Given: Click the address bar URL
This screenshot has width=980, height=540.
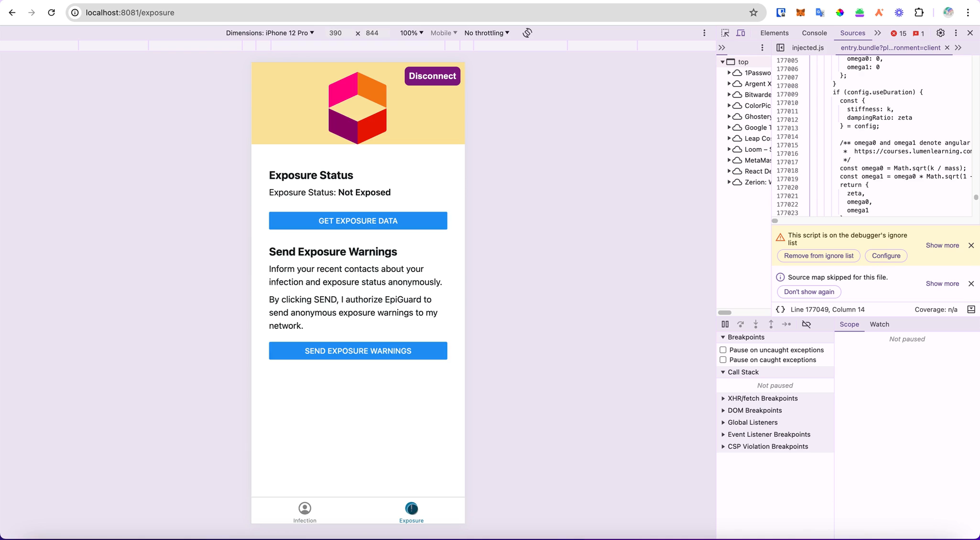Looking at the screenshot, I should [x=130, y=13].
